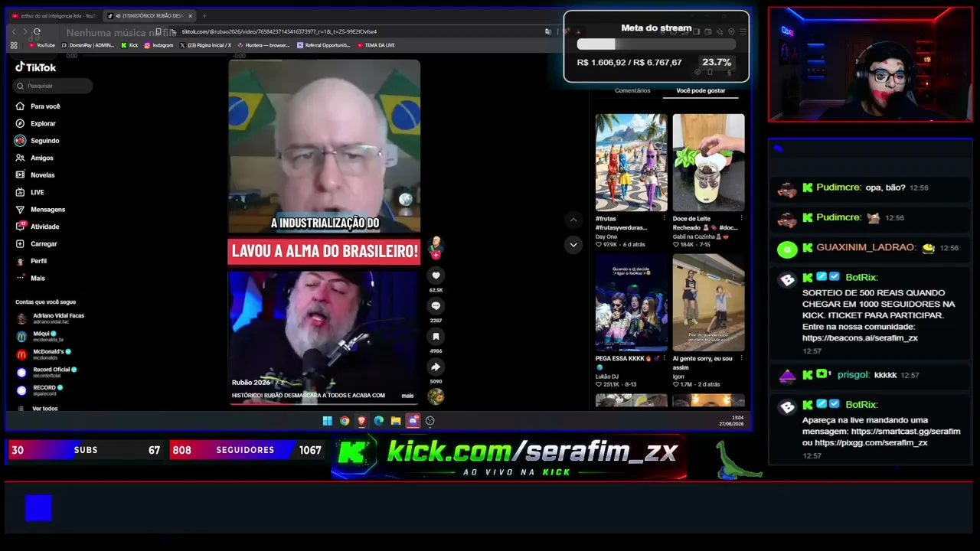Open the TEMA DA LIVE bookmark
Viewport: 980px width, 551px height.
coord(375,45)
